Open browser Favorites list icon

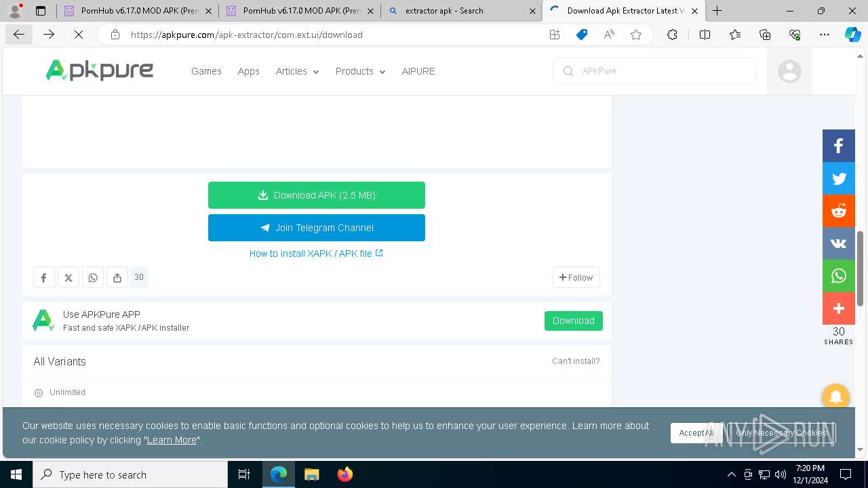coord(735,35)
